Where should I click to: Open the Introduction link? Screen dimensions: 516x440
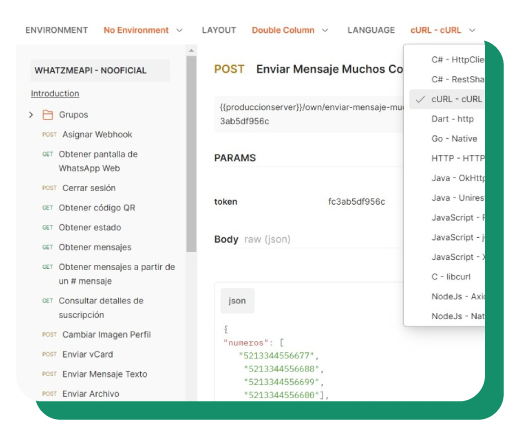[x=55, y=94]
